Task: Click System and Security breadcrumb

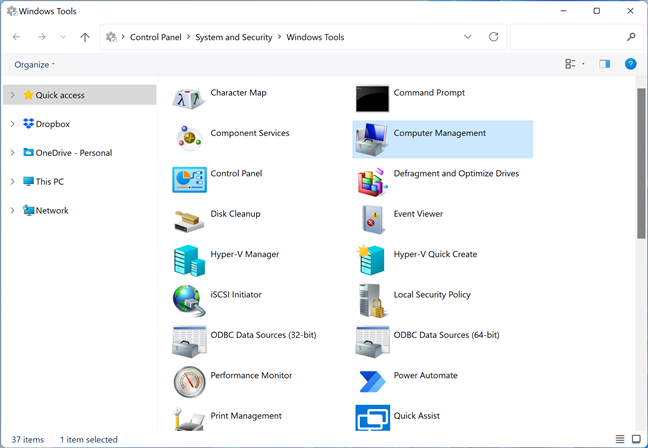Action: (x=234, y=37)
